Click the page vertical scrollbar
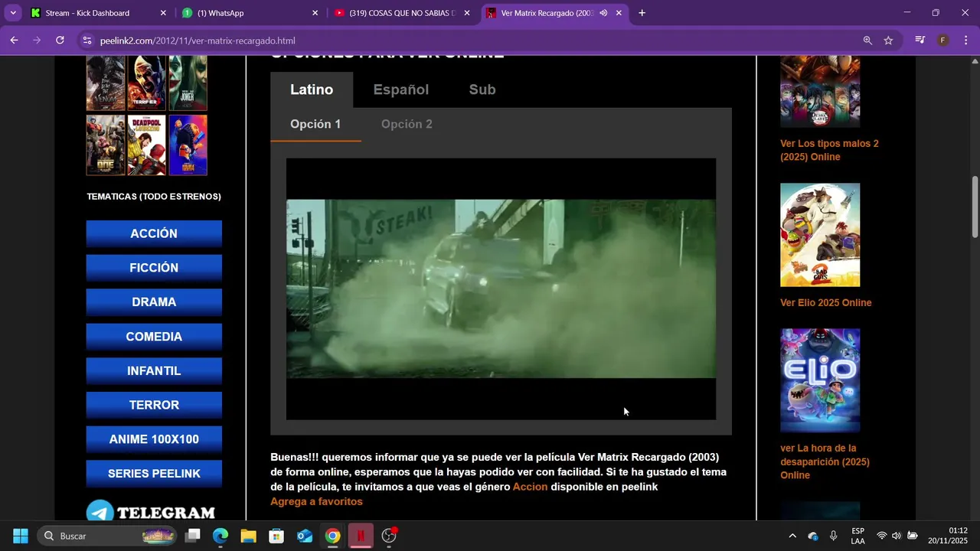The height and width of the screenshot is (551, 980). click(x=975, y=207)
